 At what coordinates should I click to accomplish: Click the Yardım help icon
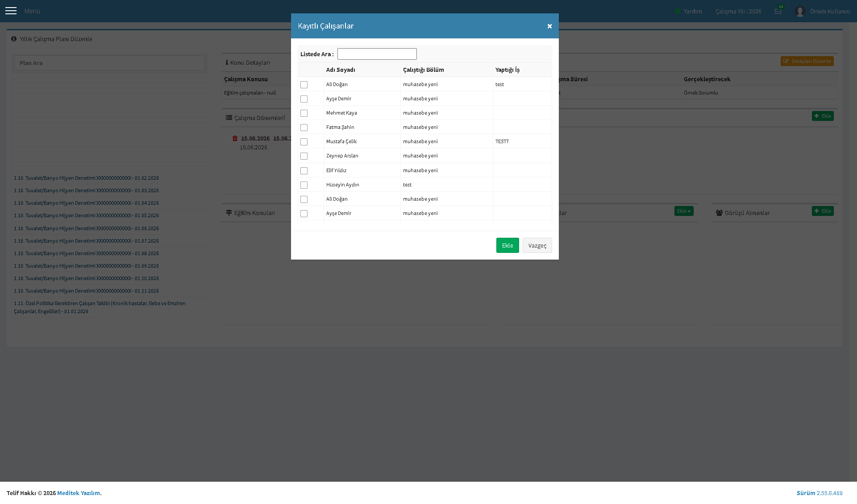click(678, 11)
